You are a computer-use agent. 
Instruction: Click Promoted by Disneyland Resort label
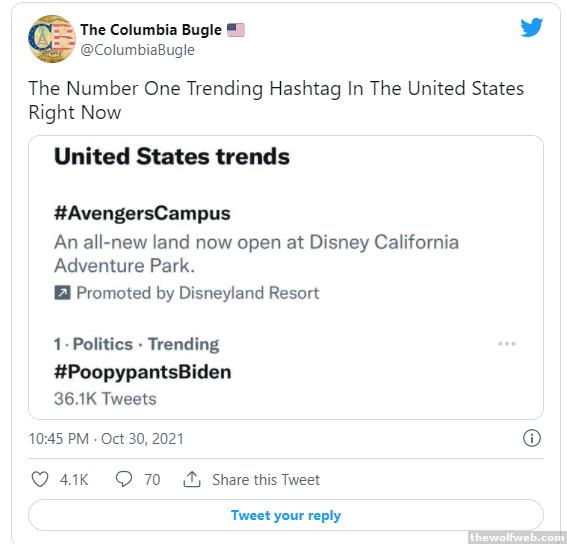pyautogui.click(x=198, y=293)
